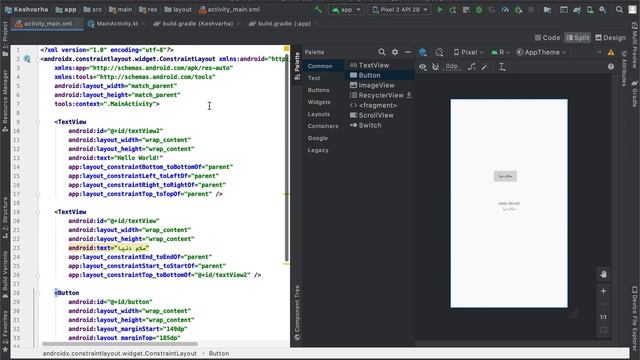Open View Options eye icon
This screenshot has height=360, width=640.
(422, 67)
